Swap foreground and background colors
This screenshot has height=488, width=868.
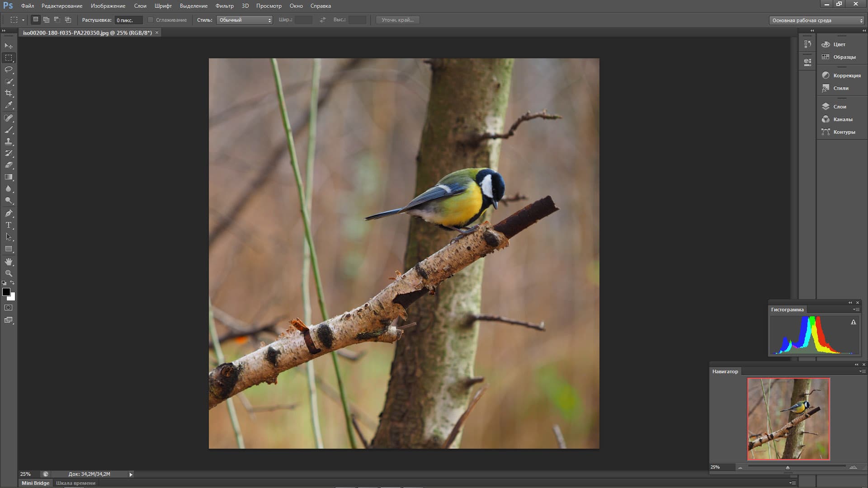pos(13,283)
